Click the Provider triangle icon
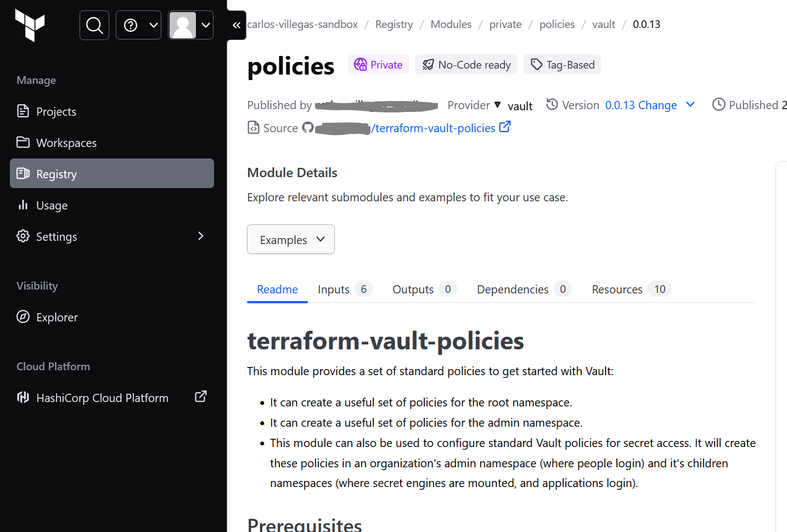This screenshot has width=787, height=532. pyautogui.click(x=497, y=104)
